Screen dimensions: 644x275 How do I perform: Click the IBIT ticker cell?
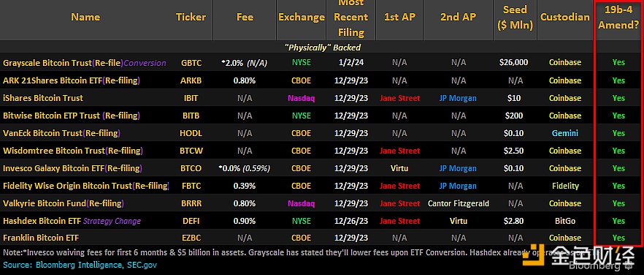coord(191,98)
